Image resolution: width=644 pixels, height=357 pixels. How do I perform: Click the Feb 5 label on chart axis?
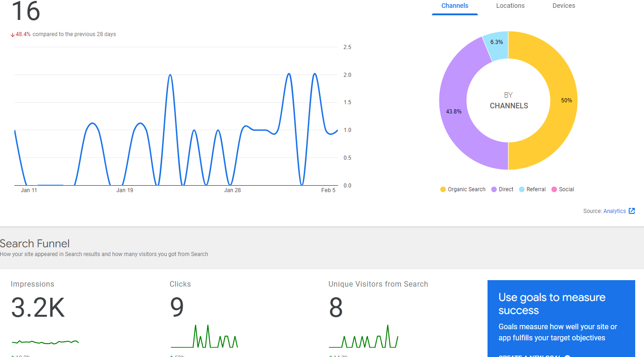[328, 190]
